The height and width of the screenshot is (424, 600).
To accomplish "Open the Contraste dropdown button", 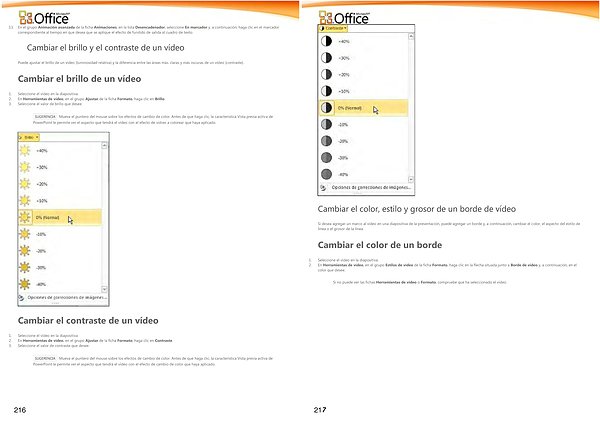I will [x=333, y=28].
